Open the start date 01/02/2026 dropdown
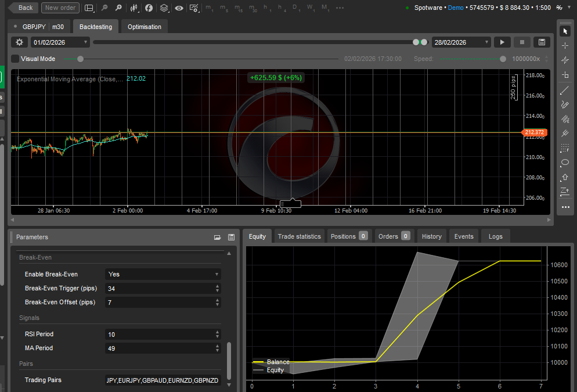Screen dimensions: 577x392 [x=60, y=42]
